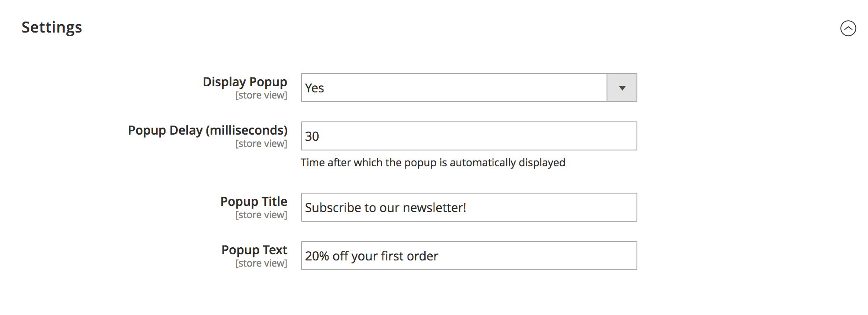Click the "Yes" value in Display Popup select
Screen dimensions: 868x315
pos(315,88)
